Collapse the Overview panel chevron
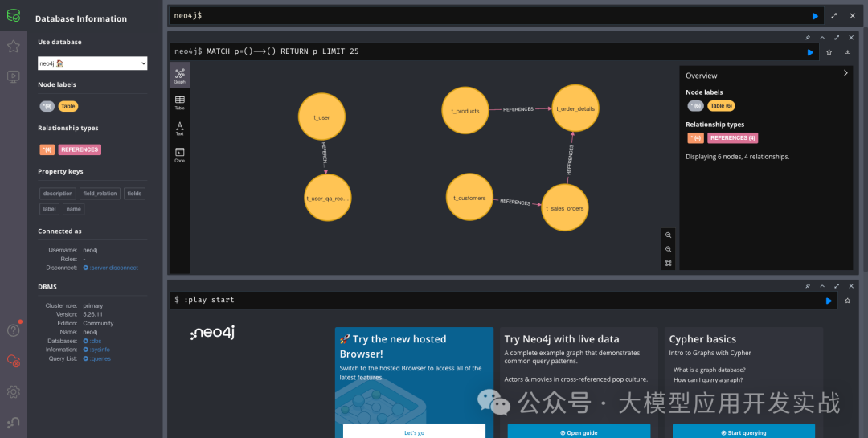 point(845,72)
